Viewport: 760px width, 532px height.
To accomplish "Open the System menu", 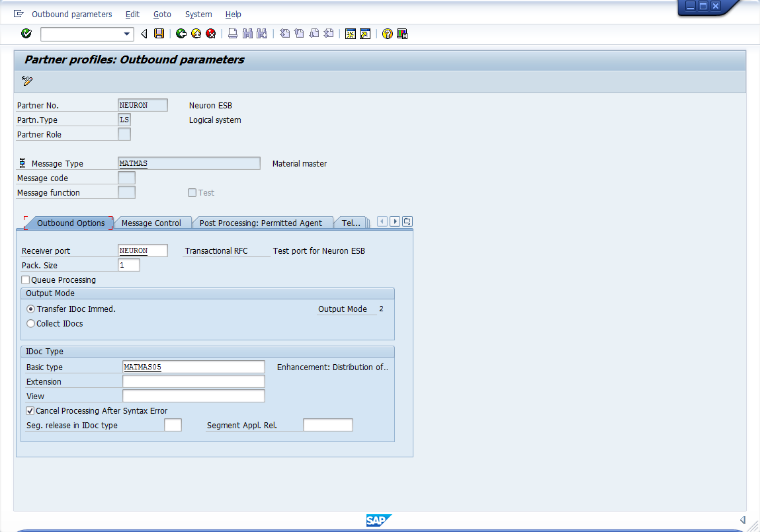I will coord(198,14).
